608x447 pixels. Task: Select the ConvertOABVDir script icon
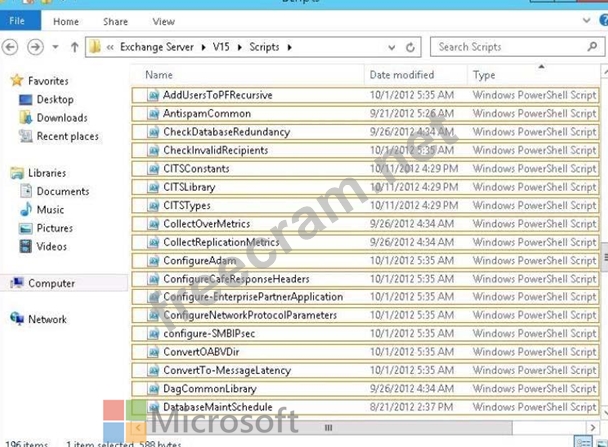pos(154,352)
